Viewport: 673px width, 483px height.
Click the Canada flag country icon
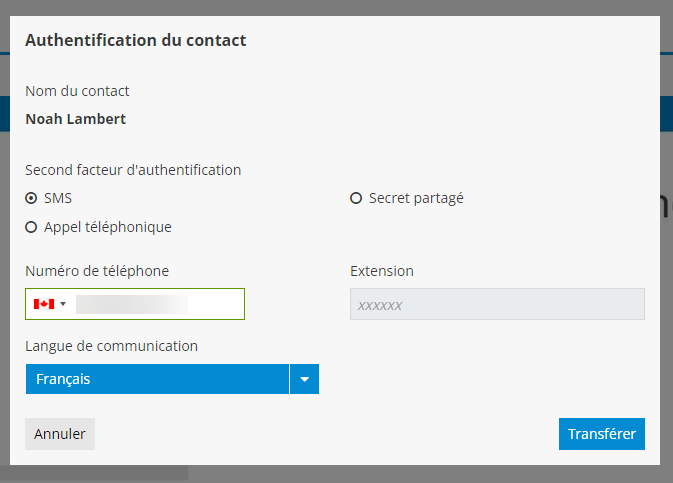click(x=43, y=304)
